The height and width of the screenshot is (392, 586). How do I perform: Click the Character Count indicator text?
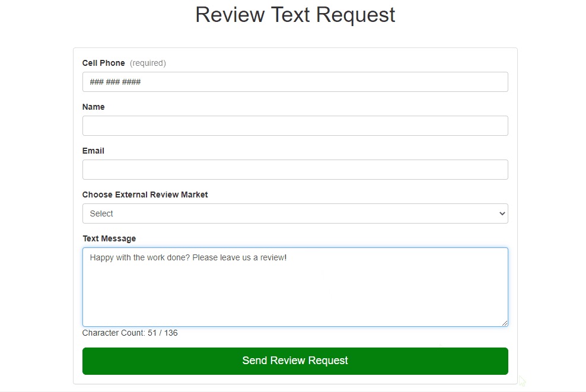[x=130, y=333]
